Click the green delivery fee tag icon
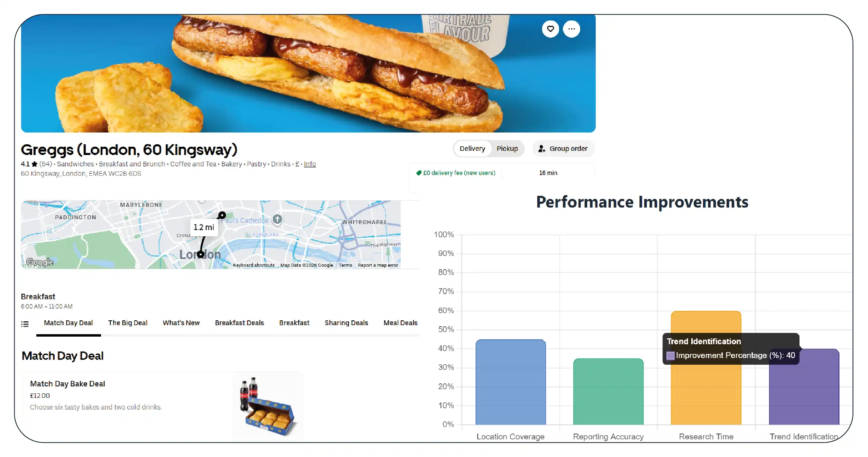 click(x=419, y=173)
